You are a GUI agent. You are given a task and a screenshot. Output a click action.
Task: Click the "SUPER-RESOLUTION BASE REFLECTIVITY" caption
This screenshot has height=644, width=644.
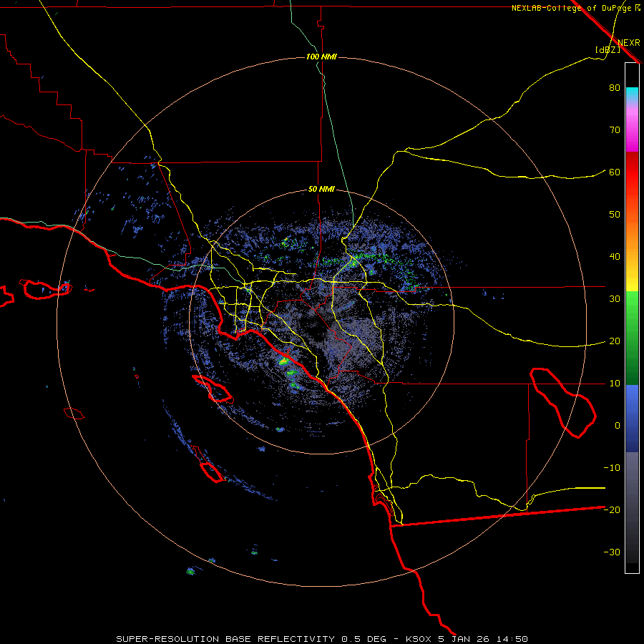[x=225, y=639]
